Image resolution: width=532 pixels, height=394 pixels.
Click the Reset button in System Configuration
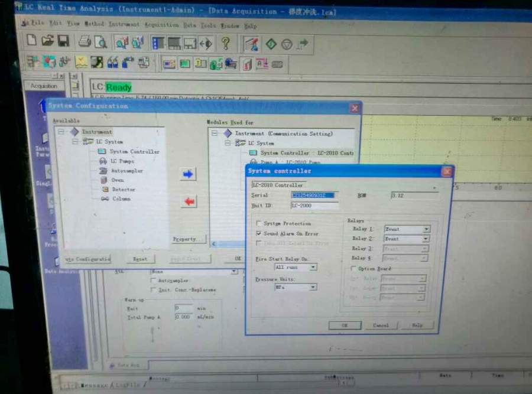click(x=140, y=259)
